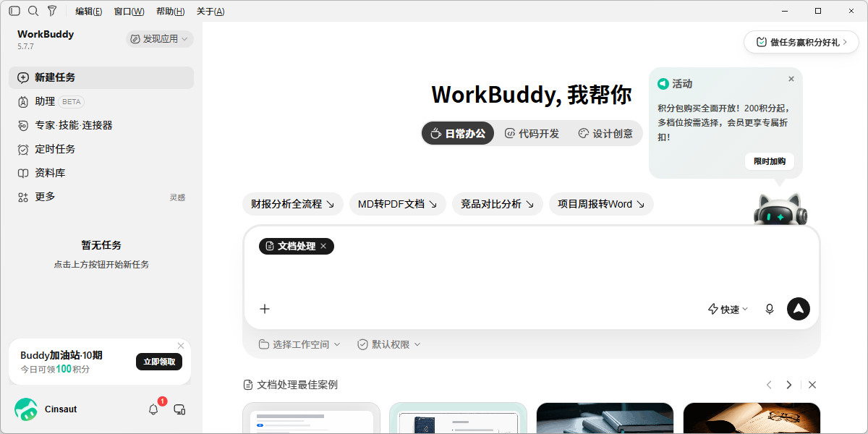Click the plus attach icon
Screen dimensions: 868x434
pos(265,309)
